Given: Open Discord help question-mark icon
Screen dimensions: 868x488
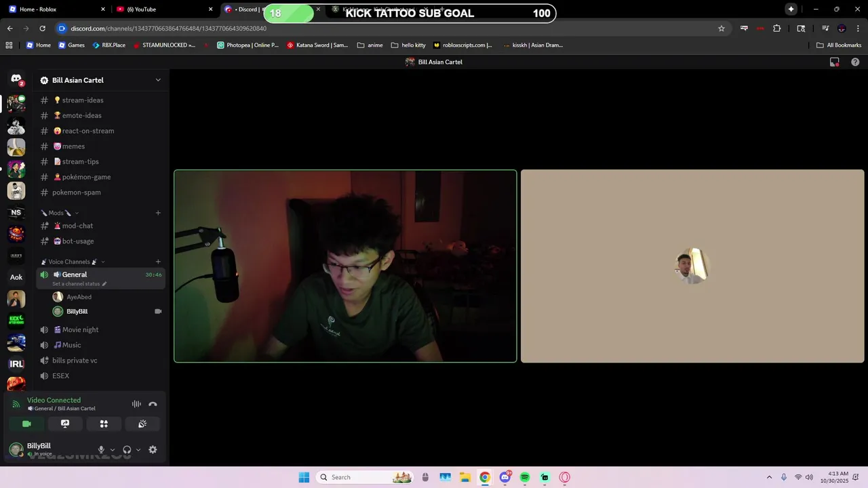Looking at the screenshot, I should 855,62.
